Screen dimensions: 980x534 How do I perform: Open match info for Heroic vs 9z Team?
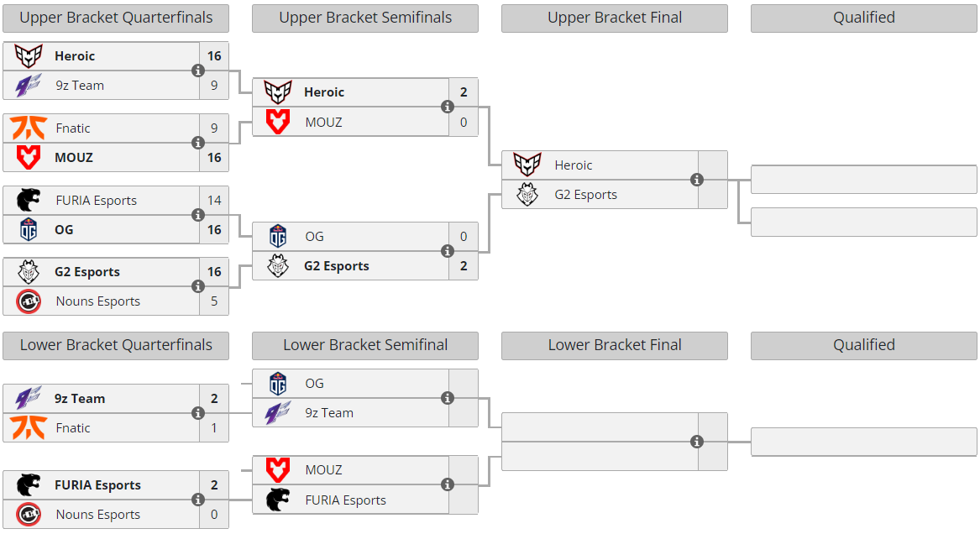(x=198, y=71)
